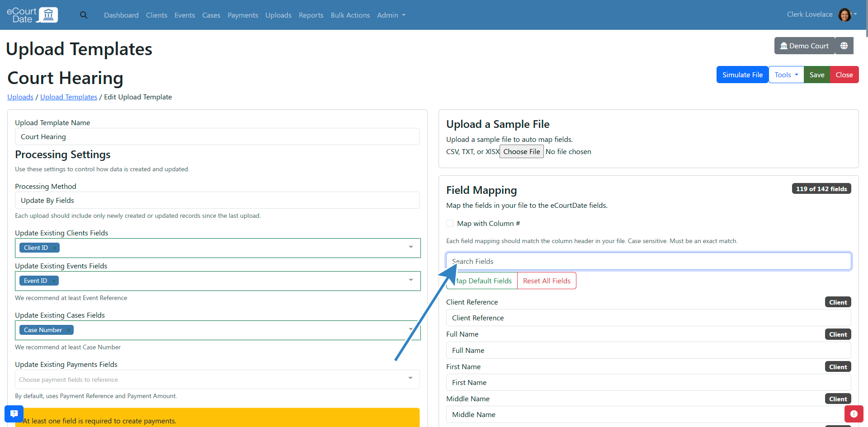The image size is (868, 427).
Task: Follow the Uploads breadcrumb link
Action: 20,97
